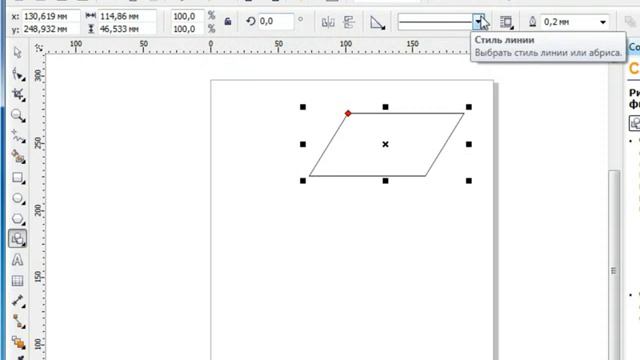Click the top-left selection handle
Image resolution: width=640 pixels, height=360 pixels.
pyautogui.click(x=303, y=107)
